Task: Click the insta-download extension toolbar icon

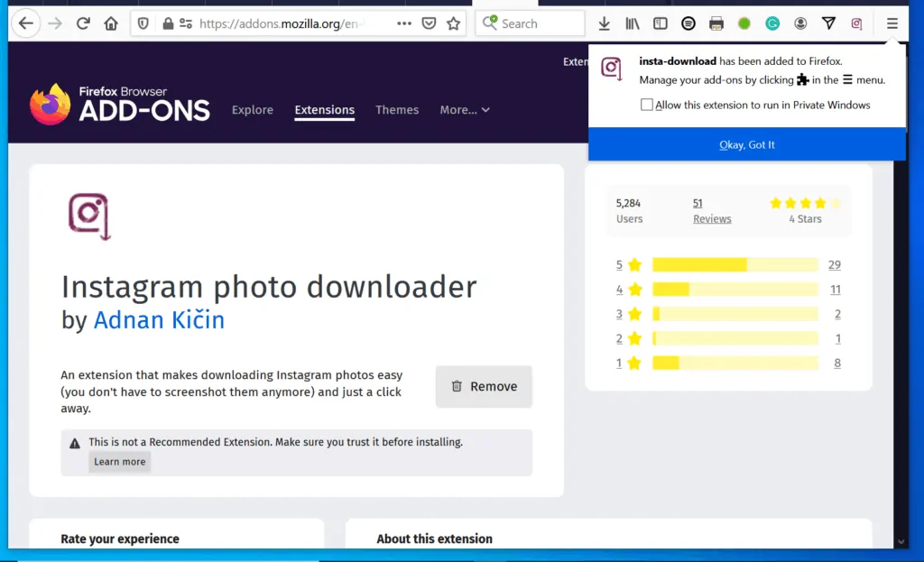Action: [x=856, y=23]
